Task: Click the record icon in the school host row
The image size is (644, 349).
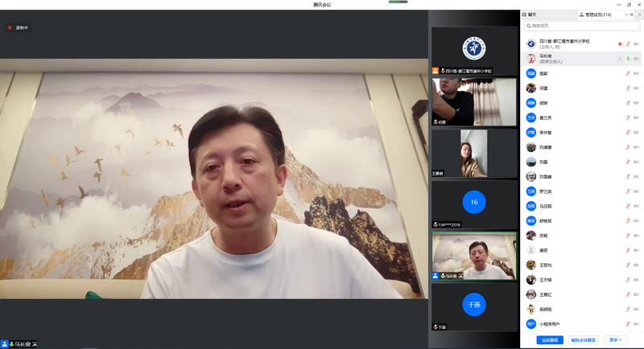Action: (619, 43)
